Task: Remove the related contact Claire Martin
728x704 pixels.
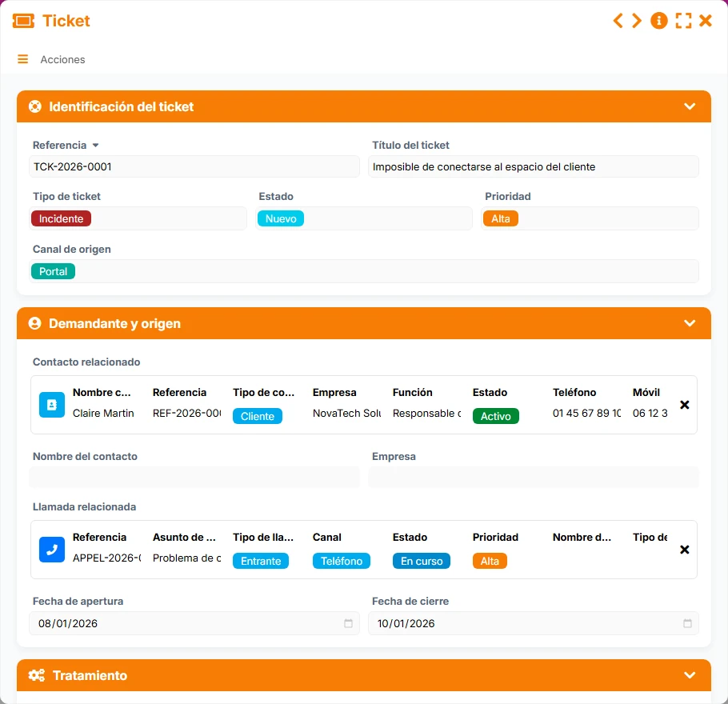Action: [684, 405]
